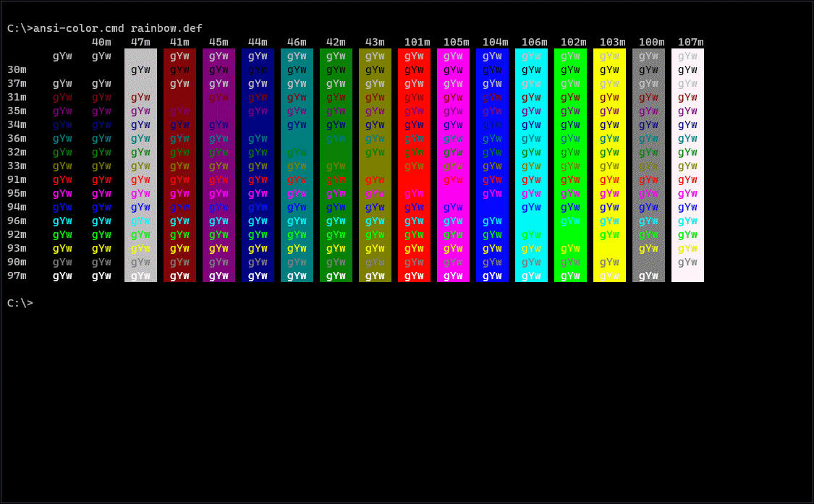Click the purple gYw in row 35m under 106m
814x504 pixels.
pos(532,111)
